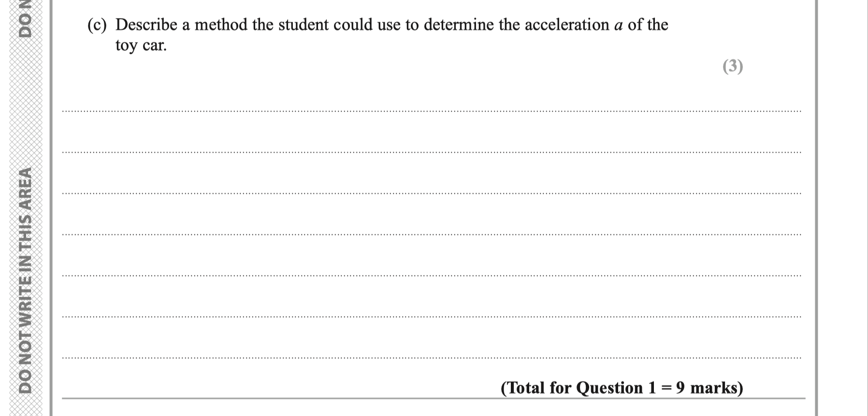Click the italic variable "a" in the question
The image size is (868, 416).
coord(618,25)
